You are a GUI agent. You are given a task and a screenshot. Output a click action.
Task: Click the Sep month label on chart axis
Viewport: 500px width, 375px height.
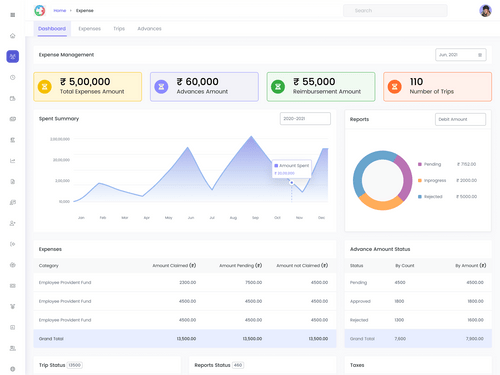[255, 218]
